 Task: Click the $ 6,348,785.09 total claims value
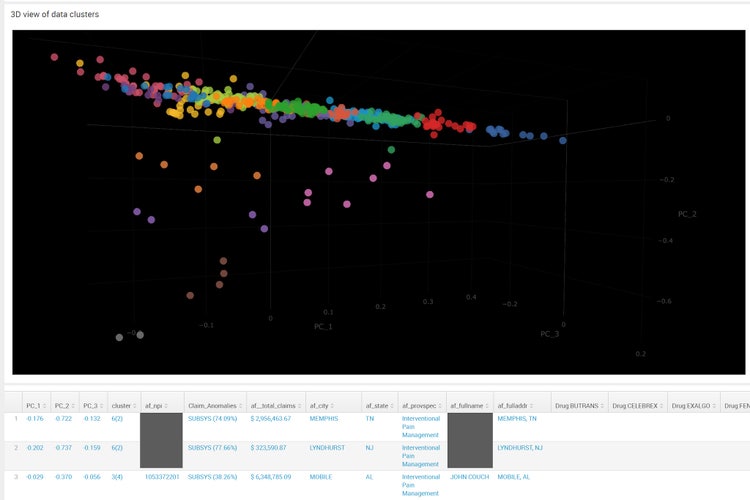tap(273, 477)
